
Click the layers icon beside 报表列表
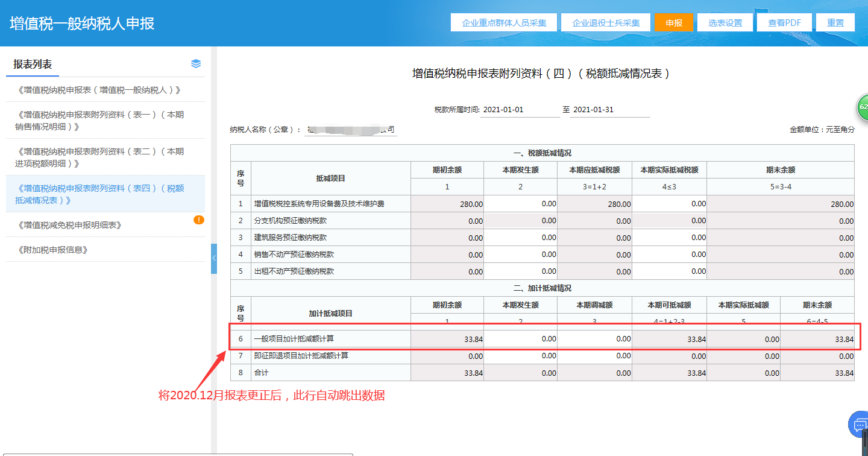click(x=196, y=64)
